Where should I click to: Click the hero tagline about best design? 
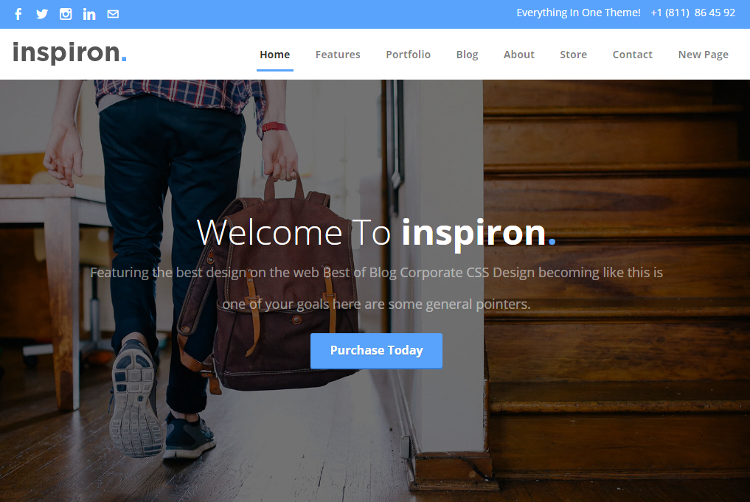(376, 288)
